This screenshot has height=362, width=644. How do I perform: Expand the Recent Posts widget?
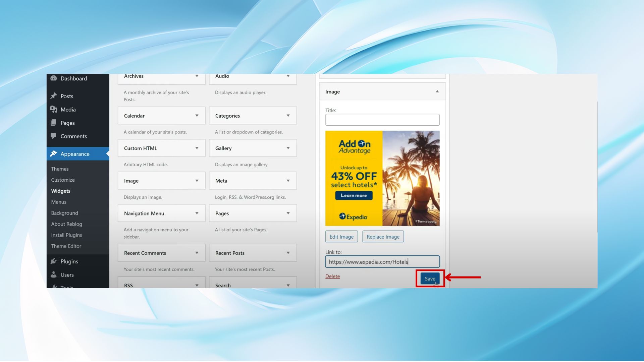point(288,253)
